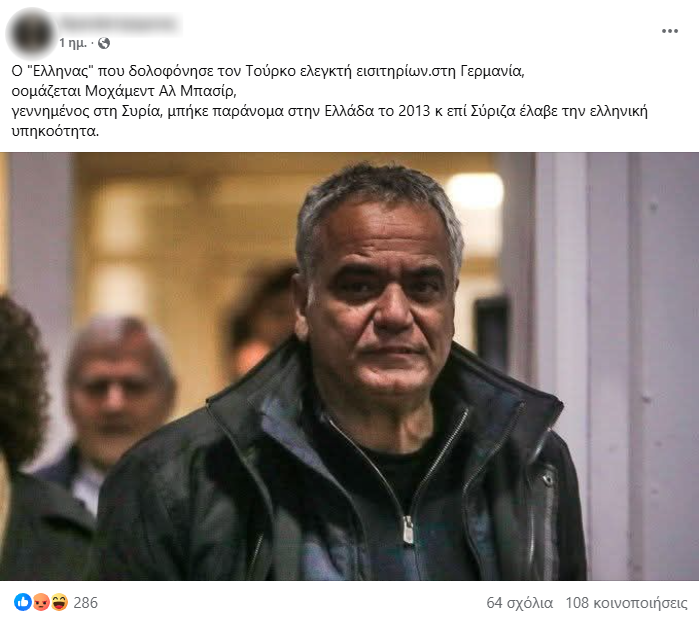Open the "108 κοινοποιήσεις" shares list
Image resolution: width=699 pixels, height=623 pixels.
[x=626, y=603]
